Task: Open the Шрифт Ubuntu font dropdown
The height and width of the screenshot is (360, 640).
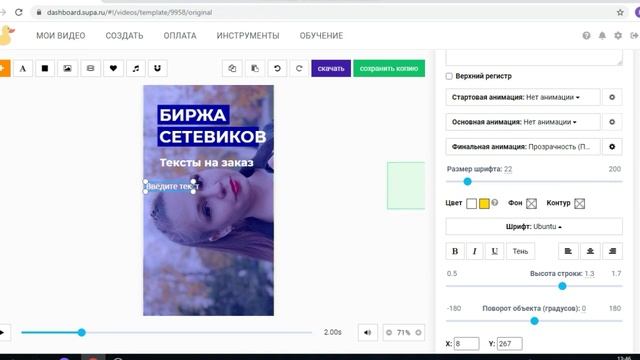Action: (534, 227)
